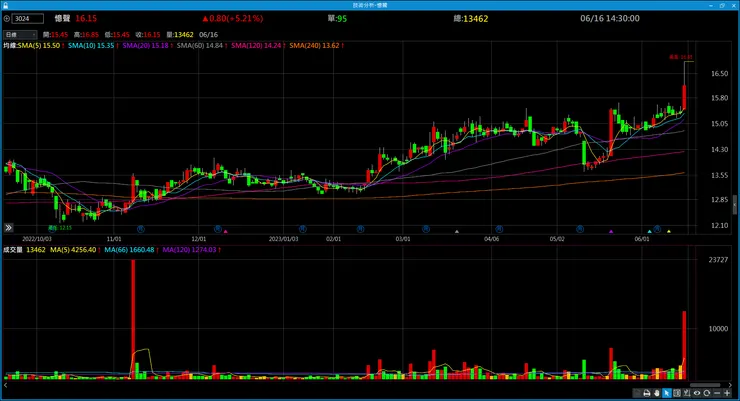This screenshot has height=401, width=740.
Task: Select the SMA(10) 15.35 legend
Action: click(93, 46)
